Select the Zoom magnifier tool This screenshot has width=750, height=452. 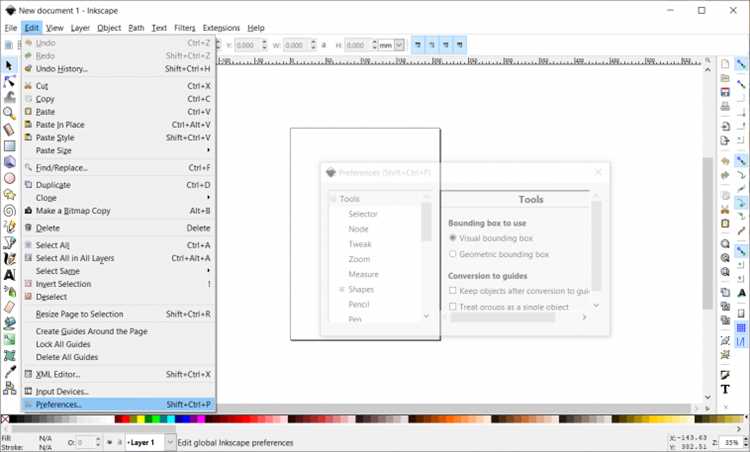click(9, 113)
